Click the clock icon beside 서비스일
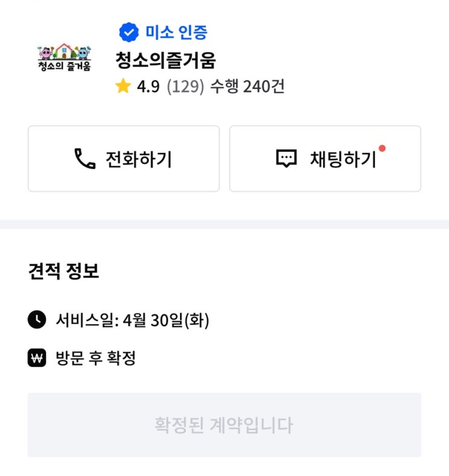 click(x=37, y=319)
